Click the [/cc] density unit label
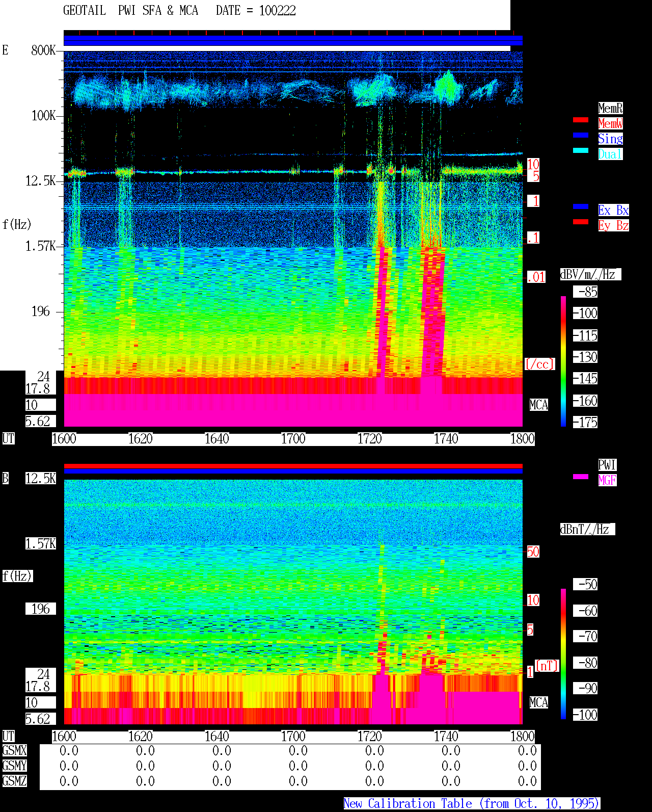The image size is (652, 812). (x=539, y=364)
